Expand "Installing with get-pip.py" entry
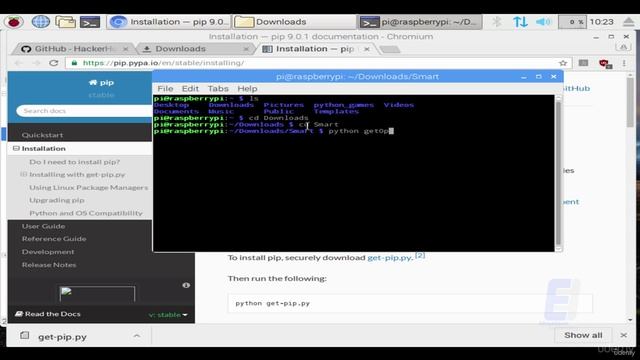 click(x=23, y=174)
